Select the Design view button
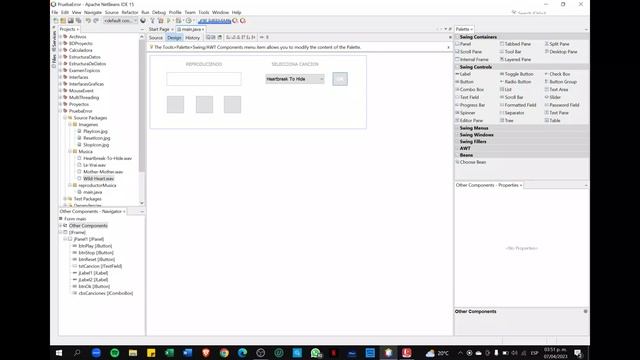The width and height of the screenshot is (640, 360). coord(174,38)
